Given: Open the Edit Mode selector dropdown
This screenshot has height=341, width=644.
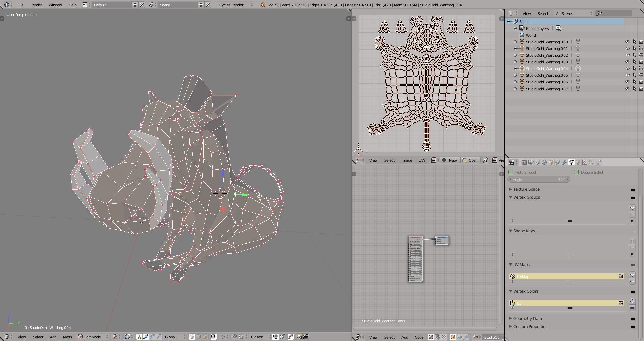Looking at the screenshot, I should click(x=93, y=337).
